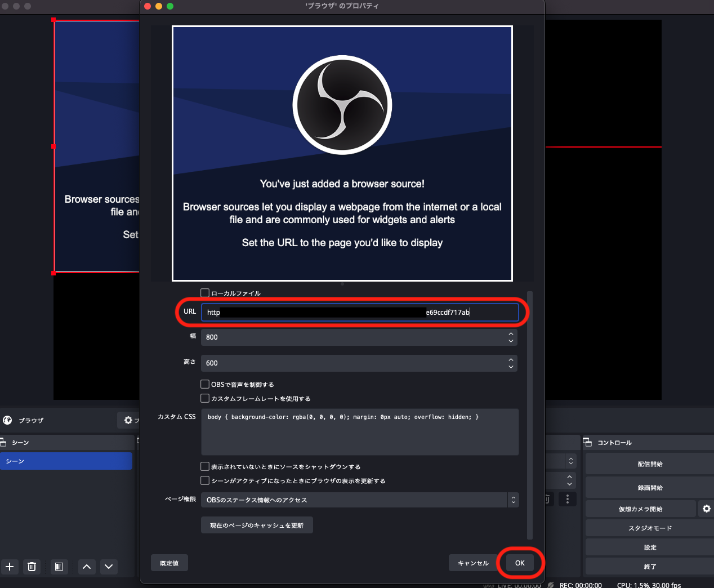Click the シーン dock header title
This screenshot has width=714, height=588.
pyautogui.click(x=20, y=443)
